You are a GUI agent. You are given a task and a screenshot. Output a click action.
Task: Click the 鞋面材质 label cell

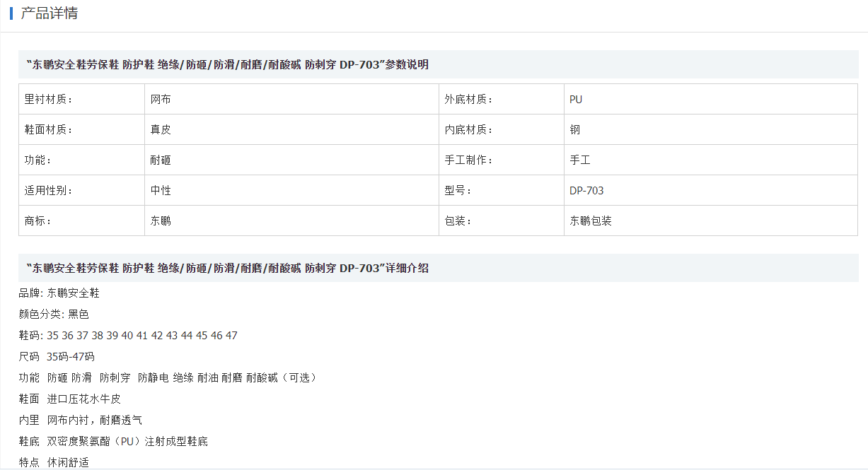coord(82,130)
